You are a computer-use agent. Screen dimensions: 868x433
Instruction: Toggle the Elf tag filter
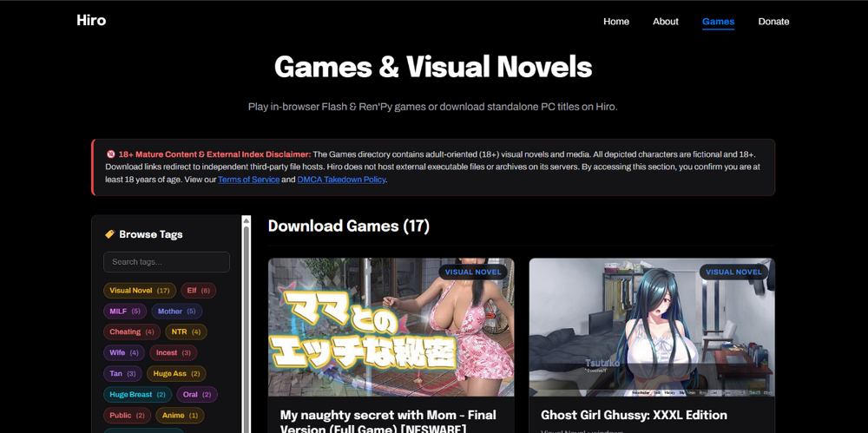tap(198, 290)
